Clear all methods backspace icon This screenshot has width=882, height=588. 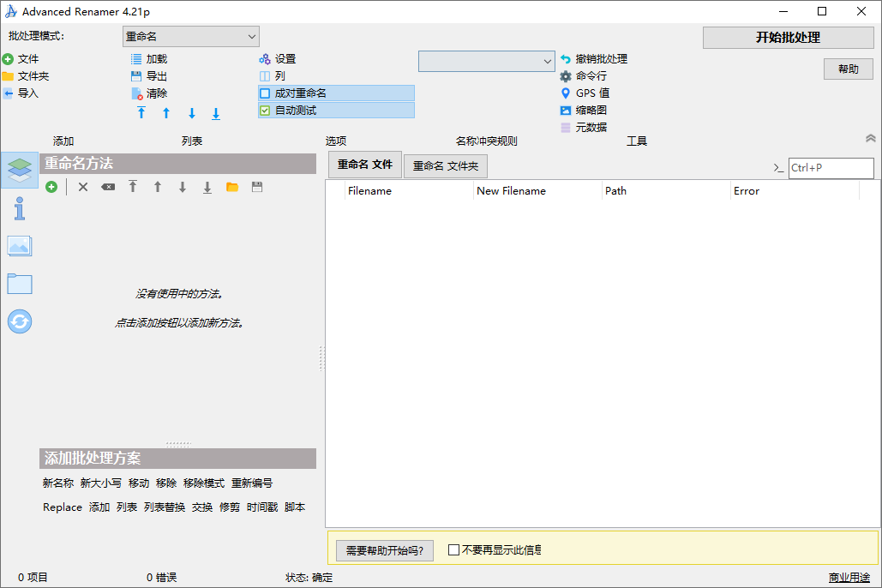(108, 187)
